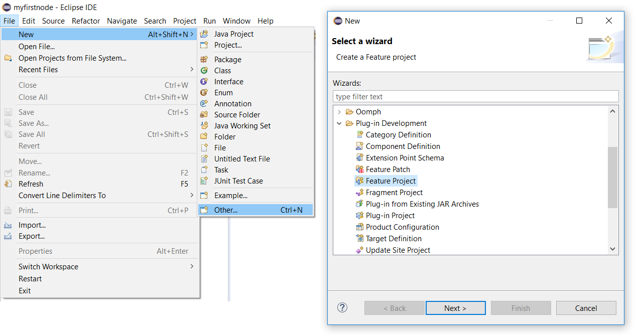Click the Task icon in submenu
Viewport: 644px width, 335px height.
click(x=204, y=170)
